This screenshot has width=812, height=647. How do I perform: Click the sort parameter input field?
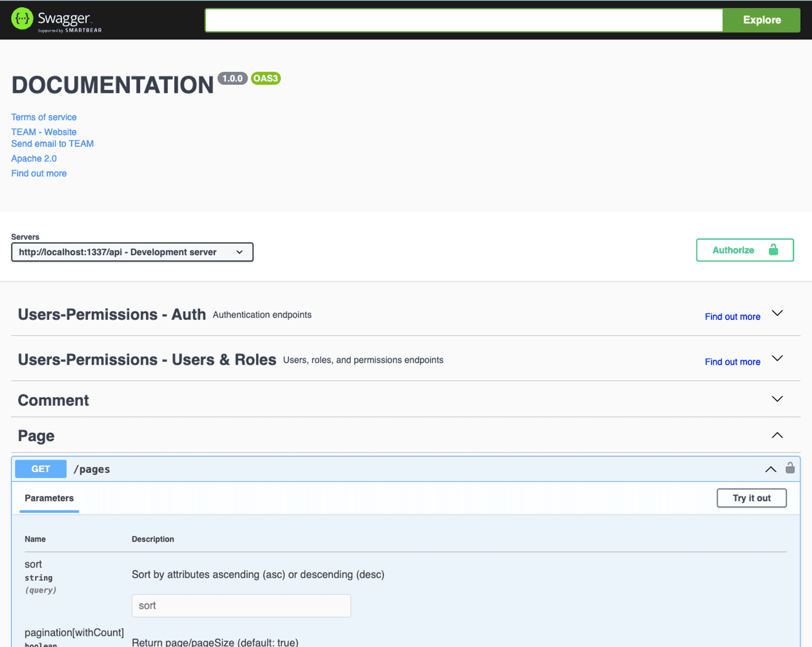[x=241, y=606]
